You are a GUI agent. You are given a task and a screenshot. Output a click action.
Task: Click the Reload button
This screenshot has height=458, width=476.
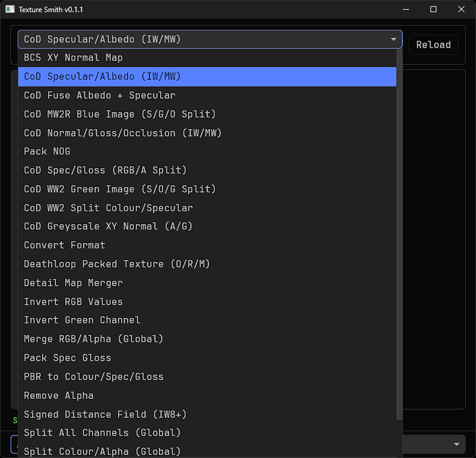pyautogui.click(x=433, y=45)
